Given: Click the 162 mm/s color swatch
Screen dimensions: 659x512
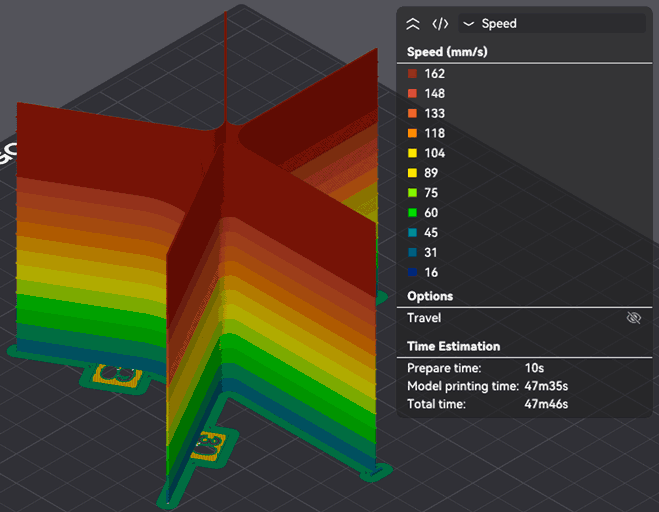Looking at the screenshot, I should [412, 74].
